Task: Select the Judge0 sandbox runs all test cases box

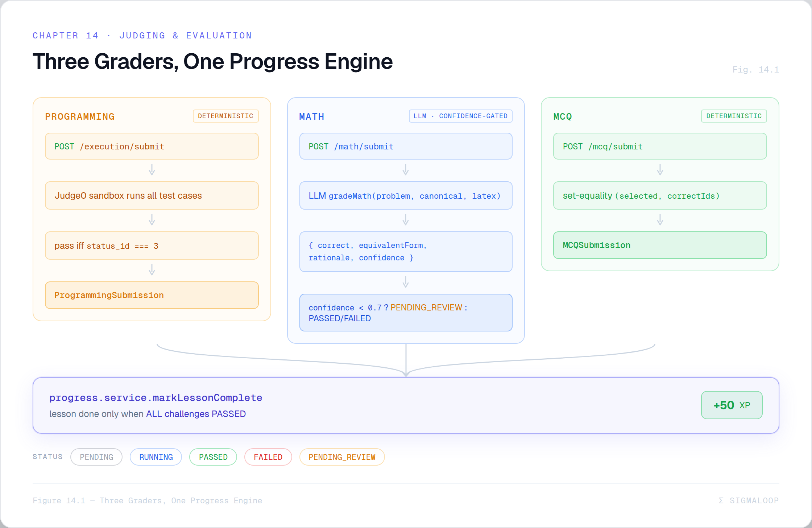Action: (x=152, y=195)
